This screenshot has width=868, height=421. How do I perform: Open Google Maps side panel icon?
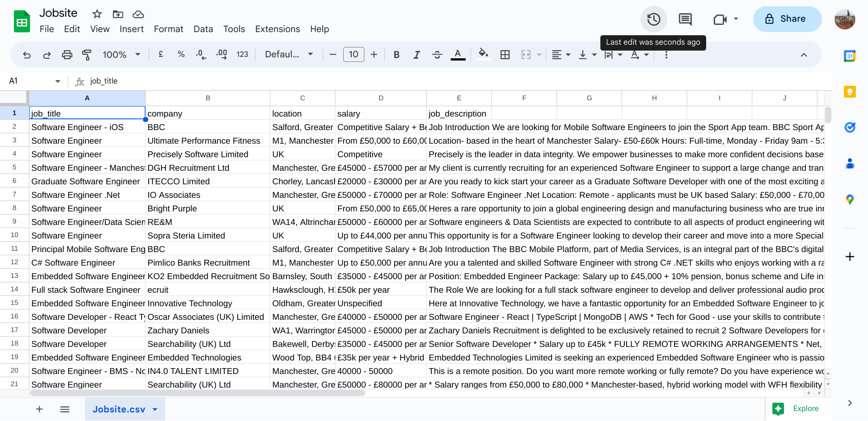point(850,199)
